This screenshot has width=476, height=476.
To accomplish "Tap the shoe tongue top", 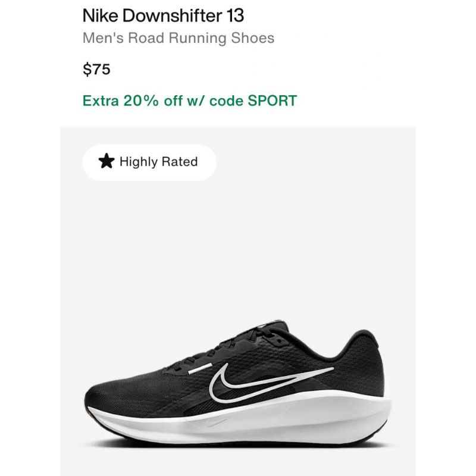I will tap(273, 325).
